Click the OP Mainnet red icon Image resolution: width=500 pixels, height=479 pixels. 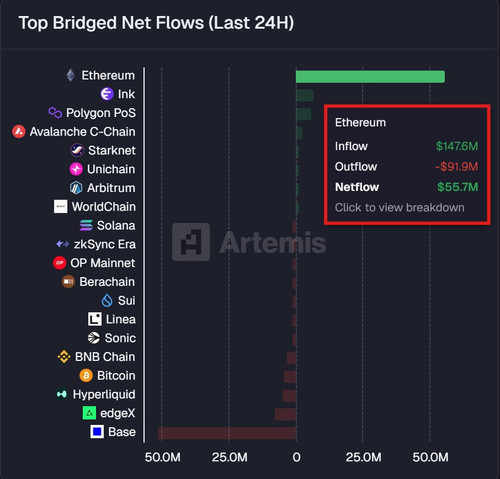60,263
